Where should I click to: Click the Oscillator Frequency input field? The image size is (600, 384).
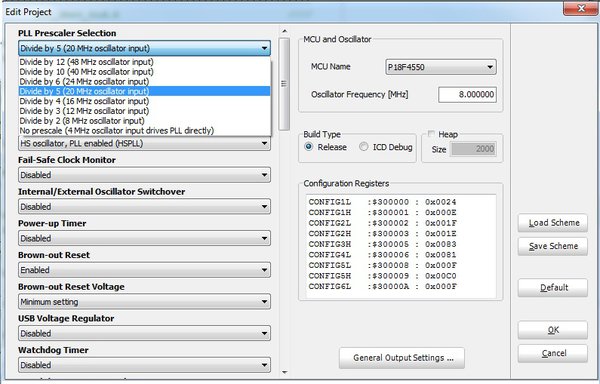click(x=467, y=94)
